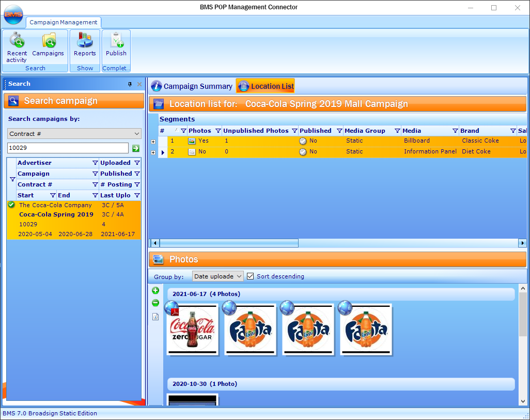Toggle Sort descending checkbox
Viewport: 530px width, 420px height.
(250, 276)
